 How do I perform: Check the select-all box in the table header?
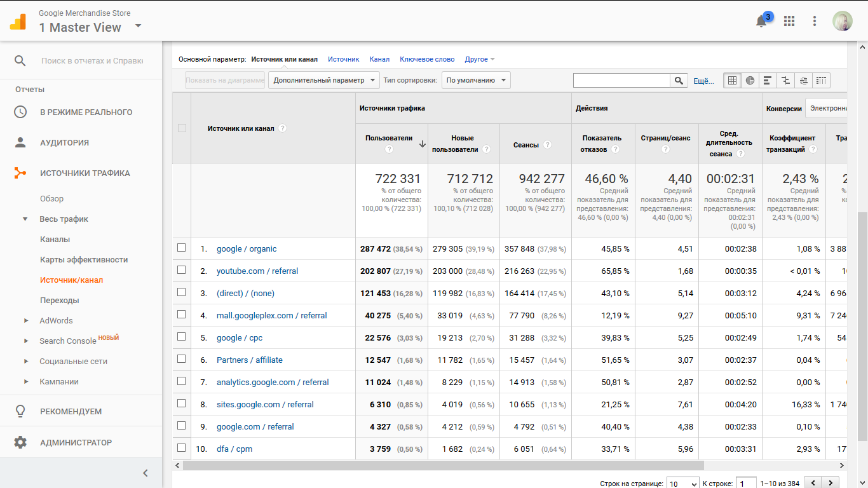pyautogui.click(x=182, y=128)
